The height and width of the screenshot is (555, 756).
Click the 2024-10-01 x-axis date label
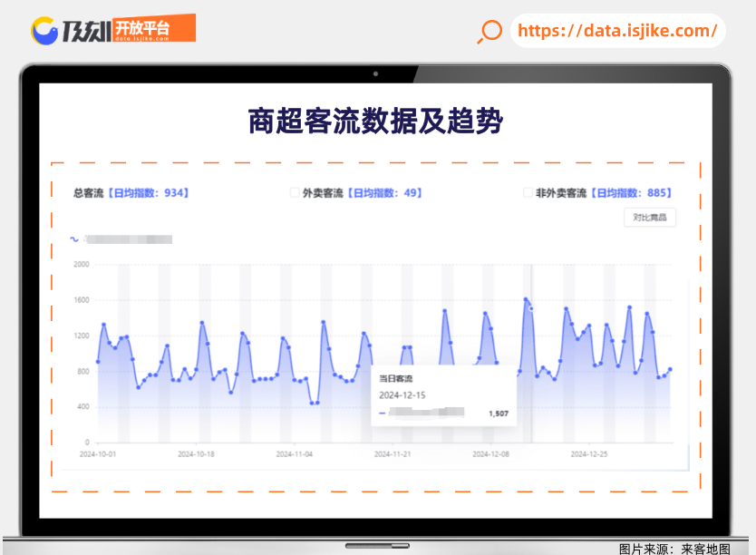click(97, 453)
